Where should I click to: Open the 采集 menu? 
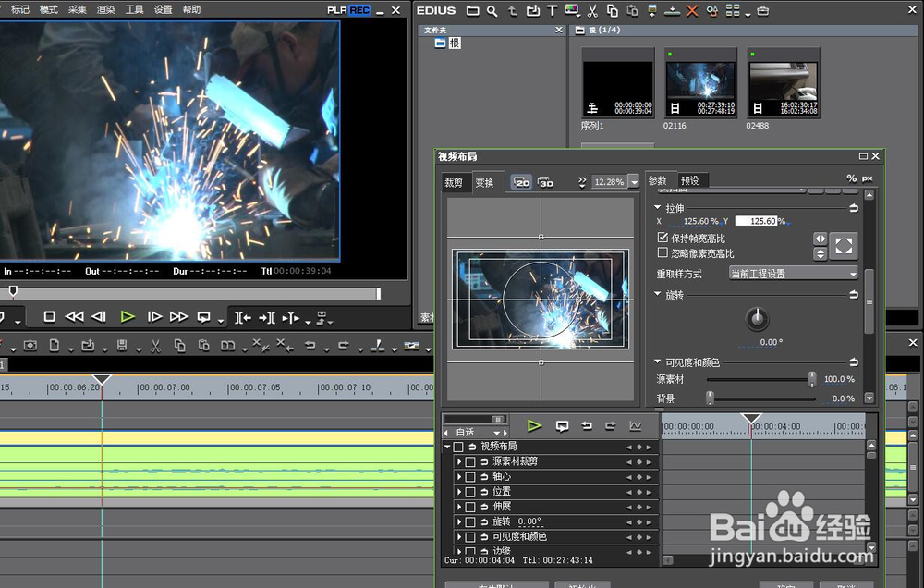pos(78,9)
